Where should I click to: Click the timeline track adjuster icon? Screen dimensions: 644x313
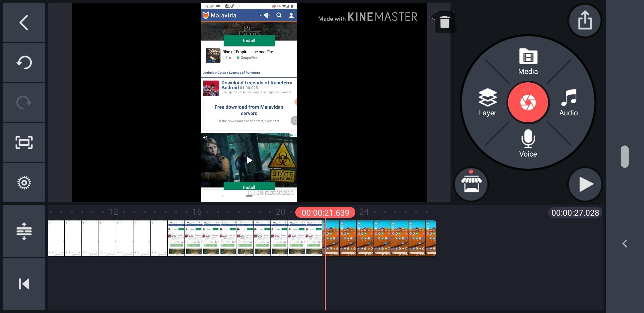pos(23,231)
